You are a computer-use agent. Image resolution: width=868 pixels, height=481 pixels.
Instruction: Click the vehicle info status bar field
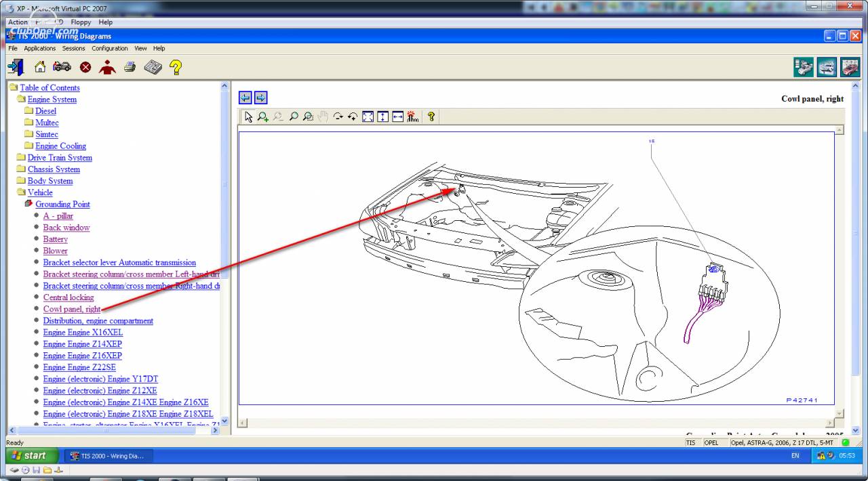click(783, 442)
